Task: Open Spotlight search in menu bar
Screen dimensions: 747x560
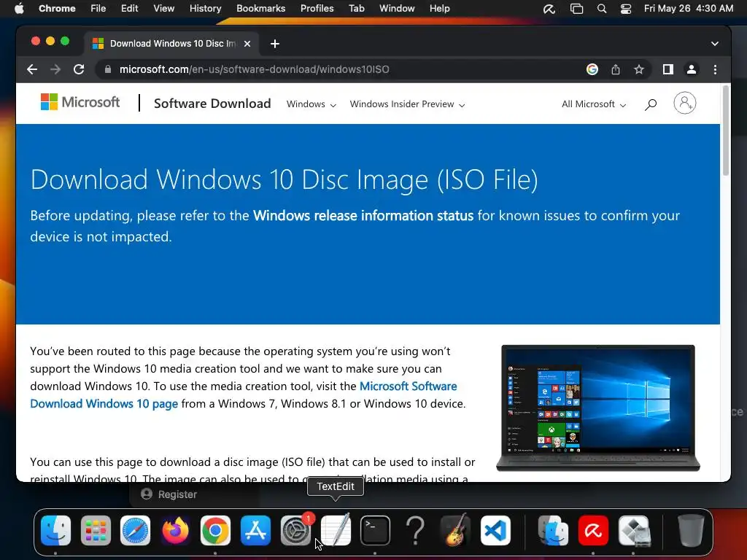Action: 602,9
